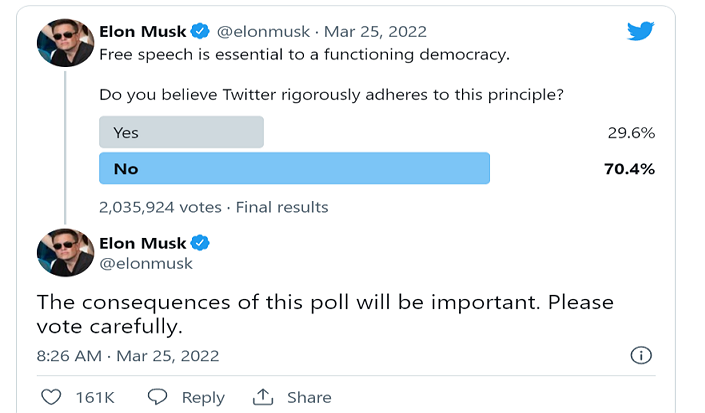
Task: Click the 161K likes count
Action: click(95, 397)
